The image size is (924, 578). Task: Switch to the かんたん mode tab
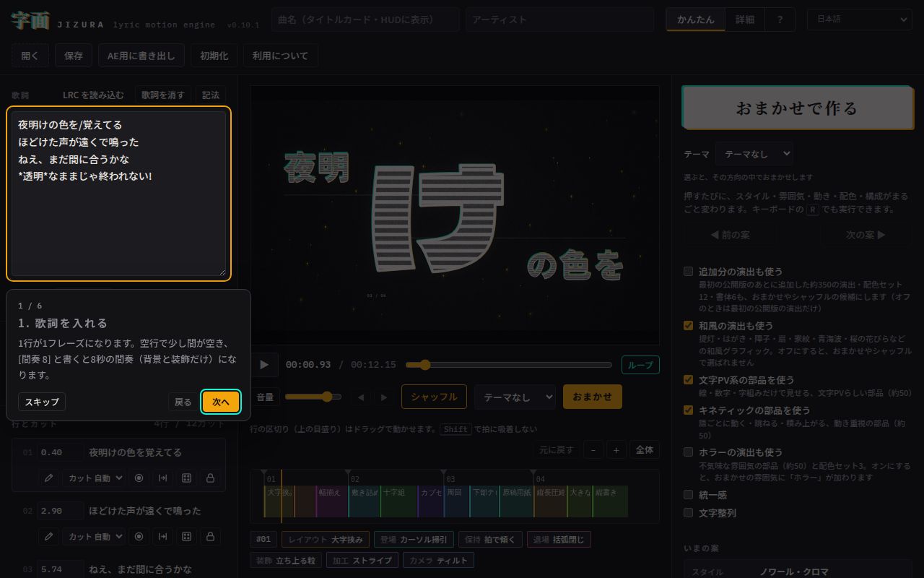(696, 20)
